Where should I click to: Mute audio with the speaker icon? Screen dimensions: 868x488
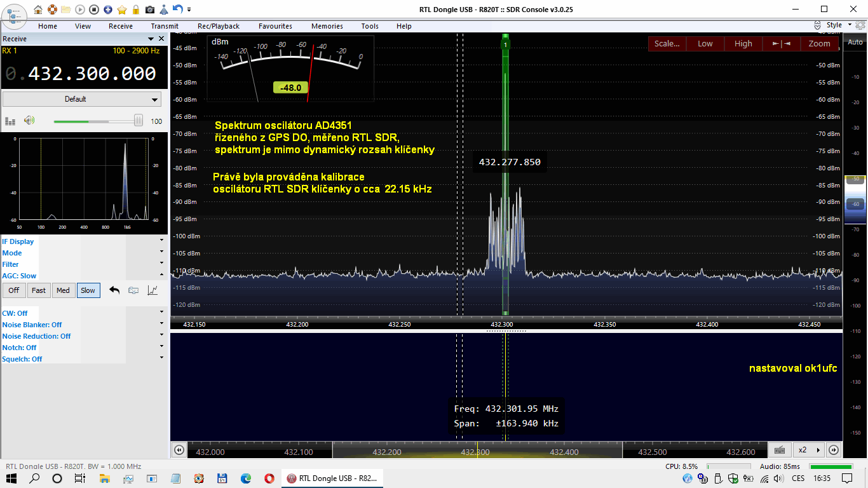(x=29, y=121)
